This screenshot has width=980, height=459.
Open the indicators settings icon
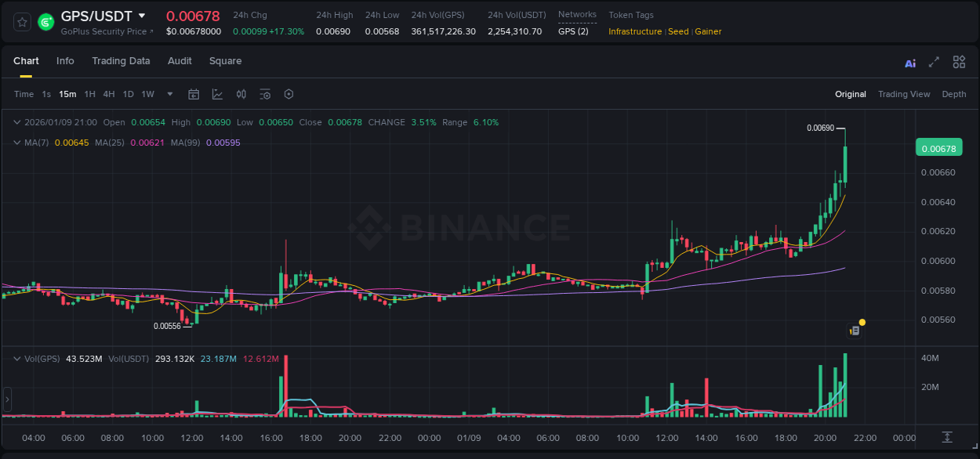[265, 94]
